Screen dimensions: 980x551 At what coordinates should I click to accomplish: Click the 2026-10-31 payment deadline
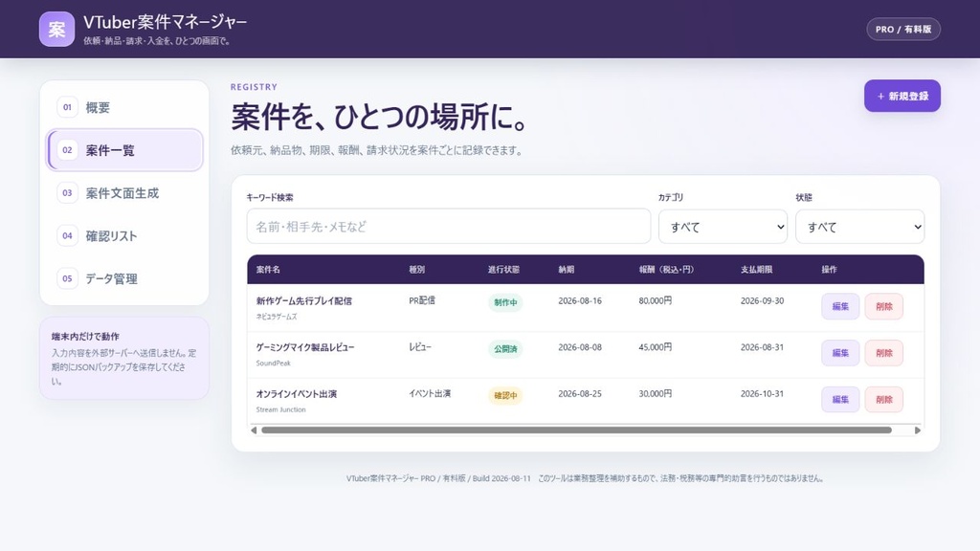click(762, 393)
